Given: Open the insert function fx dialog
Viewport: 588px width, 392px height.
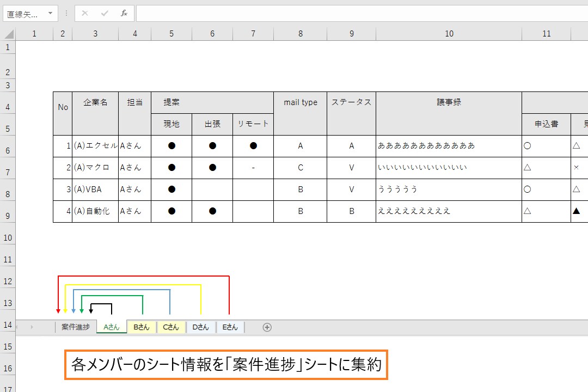Looking at the screenshot, I should [124, 14].
